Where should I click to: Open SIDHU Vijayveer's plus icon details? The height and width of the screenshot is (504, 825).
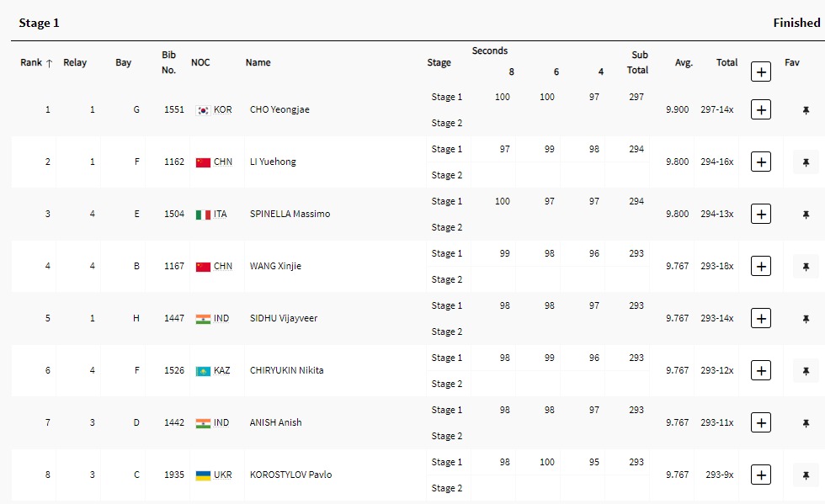coord(760,318)
